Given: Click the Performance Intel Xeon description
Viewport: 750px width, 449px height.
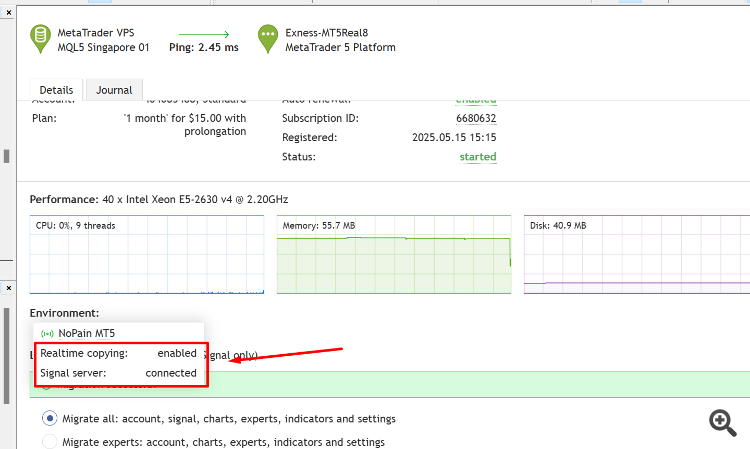Looking at the screenshot, I should (x=195, y=199).
